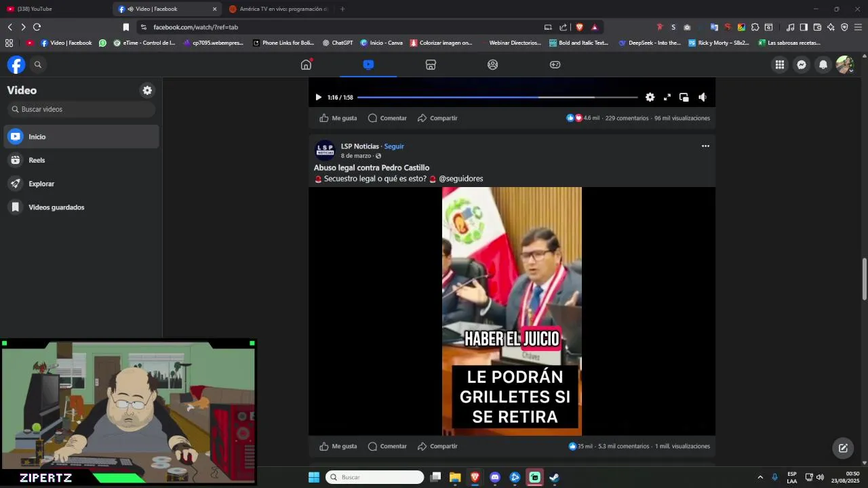Click the Facebook logo
The image size is (868, 488).
tap(16, 64)
